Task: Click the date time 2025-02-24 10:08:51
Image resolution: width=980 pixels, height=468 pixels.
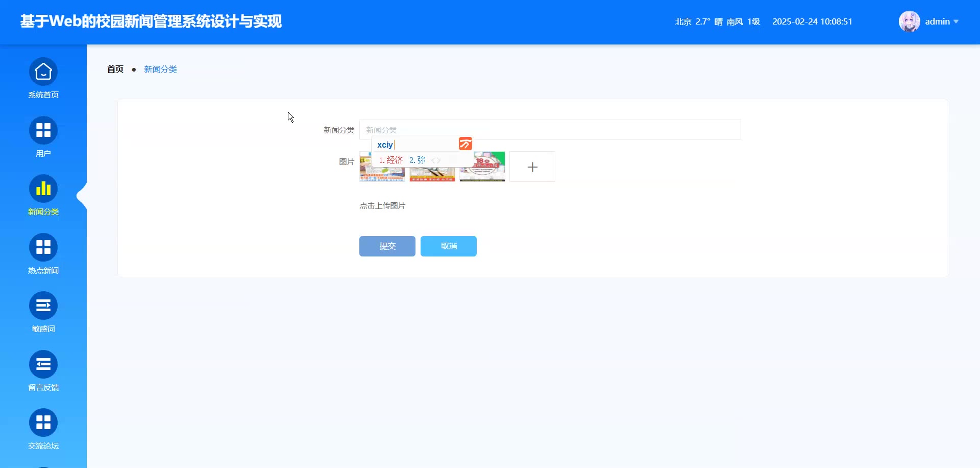Action: (x=812, y=22)
